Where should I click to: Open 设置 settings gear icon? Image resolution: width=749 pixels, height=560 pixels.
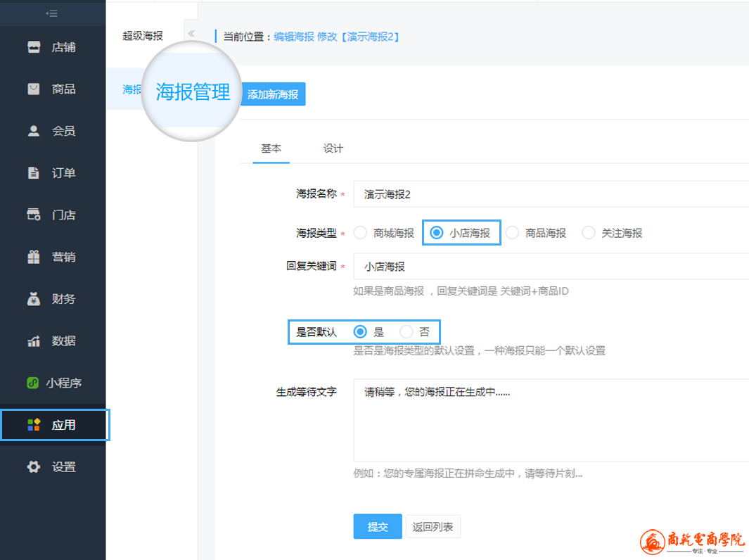34,467
